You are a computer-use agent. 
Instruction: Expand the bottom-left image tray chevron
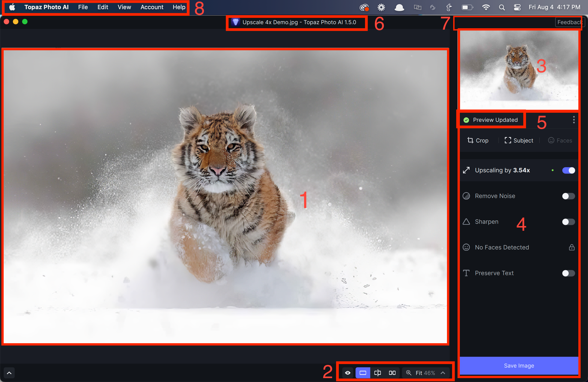point(9,373)
